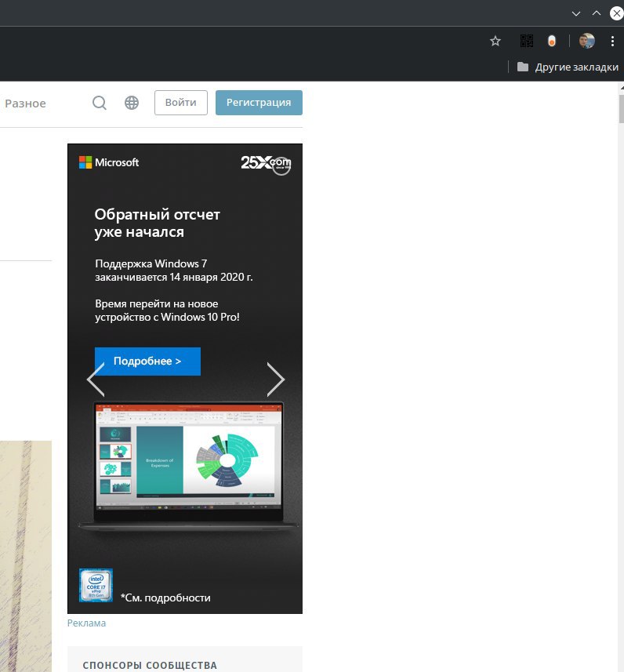This screenshot has width=624, height=672.
Task: Open the Chrome profile avatar
Action: (x=586, y=41)
